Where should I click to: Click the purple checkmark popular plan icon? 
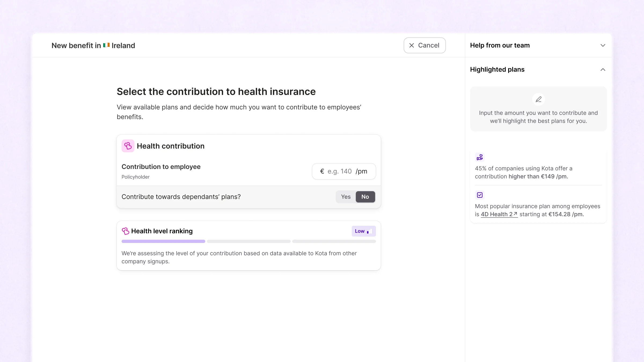pyautogui.click(x=480, y=195)
